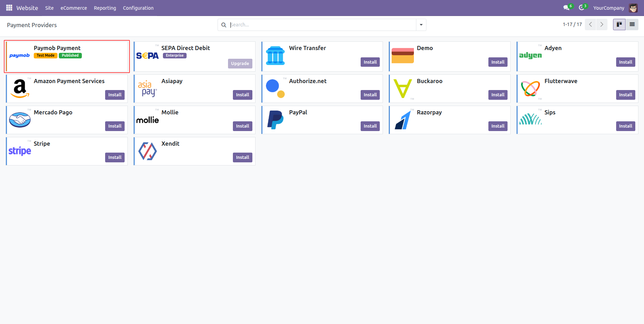Click the Payment Providers breadcrumb title

click(x=32, y=25)
